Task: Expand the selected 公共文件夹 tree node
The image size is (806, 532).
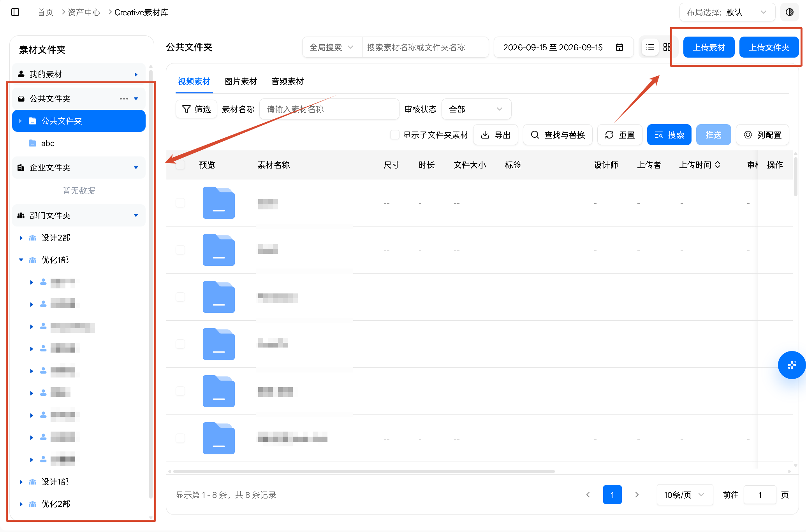Action: 20,121
